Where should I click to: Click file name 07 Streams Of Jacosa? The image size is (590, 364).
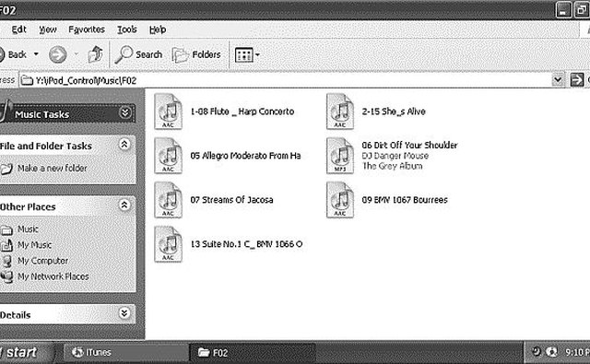pos(231,200)
